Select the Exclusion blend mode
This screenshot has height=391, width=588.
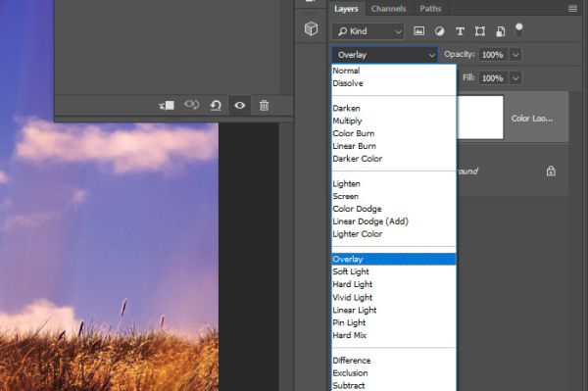pos(394,373)
